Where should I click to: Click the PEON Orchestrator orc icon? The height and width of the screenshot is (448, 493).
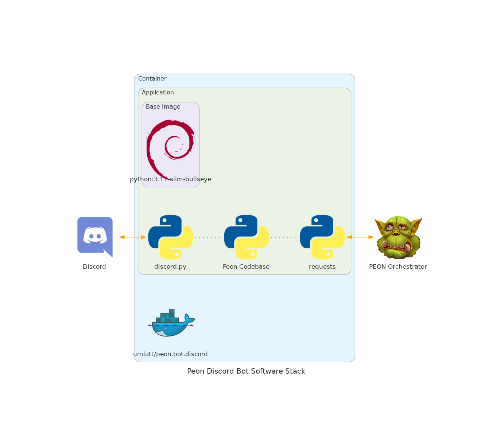click(398, 237)
